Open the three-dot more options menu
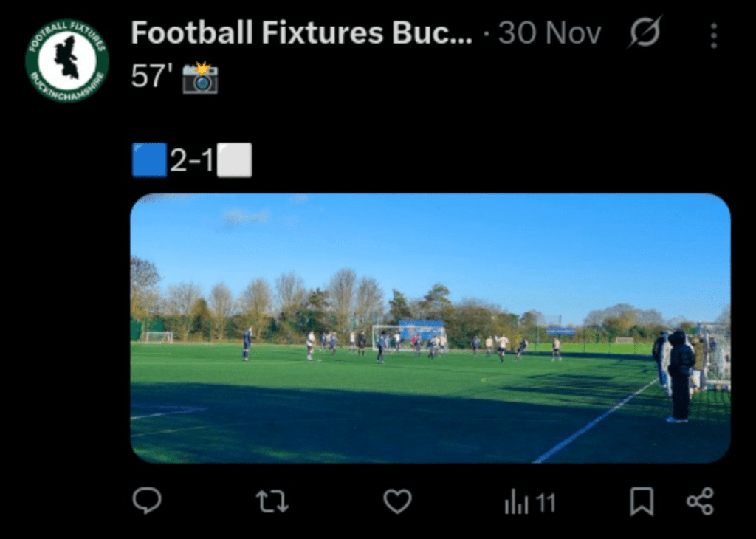Viewport: 756px width, 539px height. point(713,35)
